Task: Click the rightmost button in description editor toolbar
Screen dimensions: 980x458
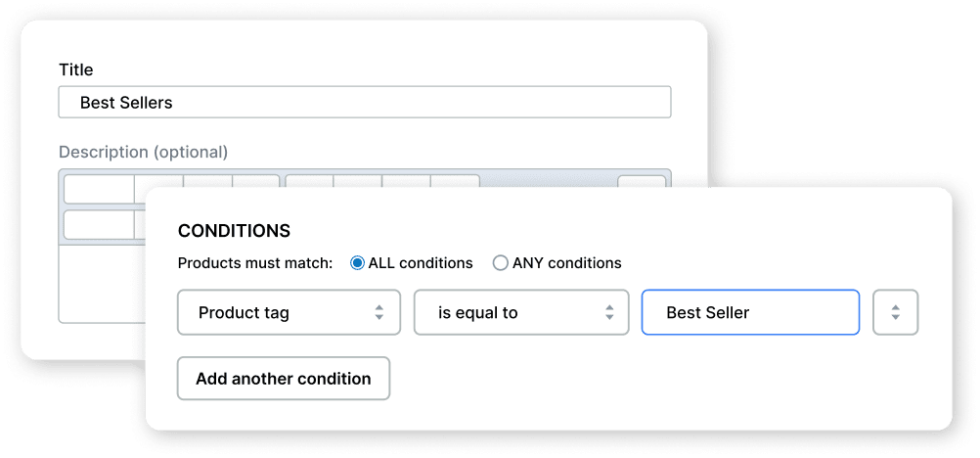Action: (642, 182)
